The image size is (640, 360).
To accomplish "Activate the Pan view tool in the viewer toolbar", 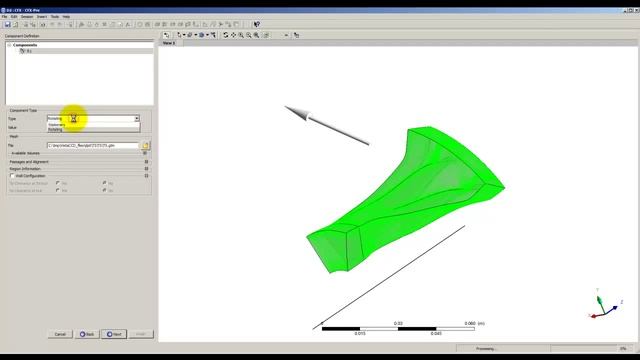I will tap(233, 35).
